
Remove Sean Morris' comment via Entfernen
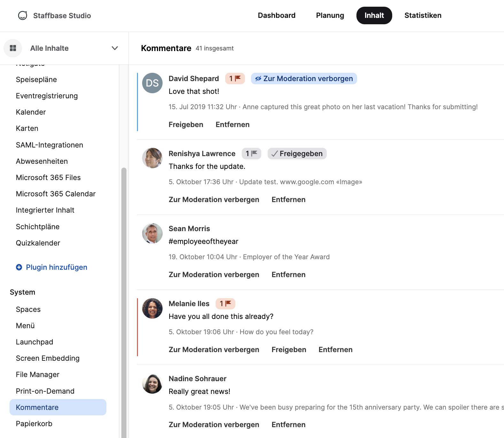click(288, 275)
